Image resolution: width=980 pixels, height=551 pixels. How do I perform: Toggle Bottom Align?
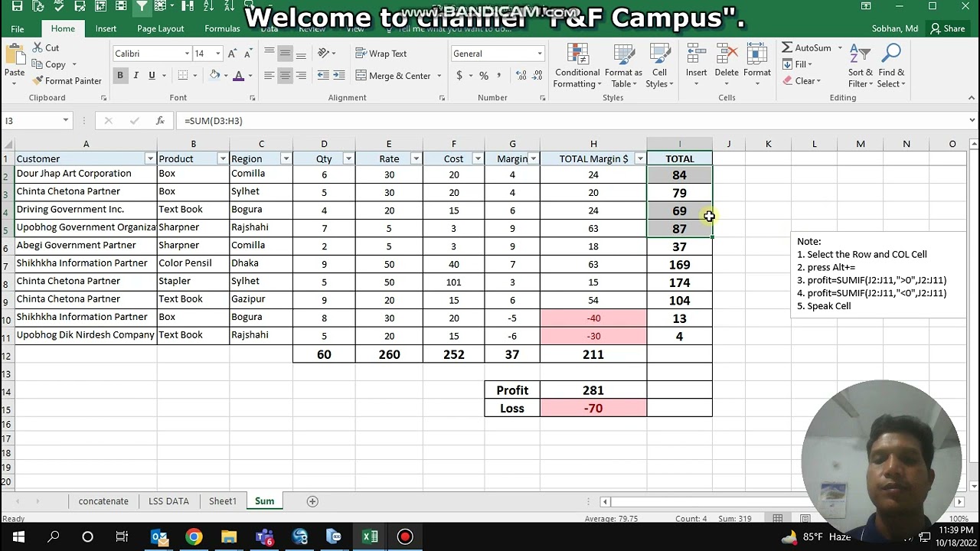(x=301, y=53)
